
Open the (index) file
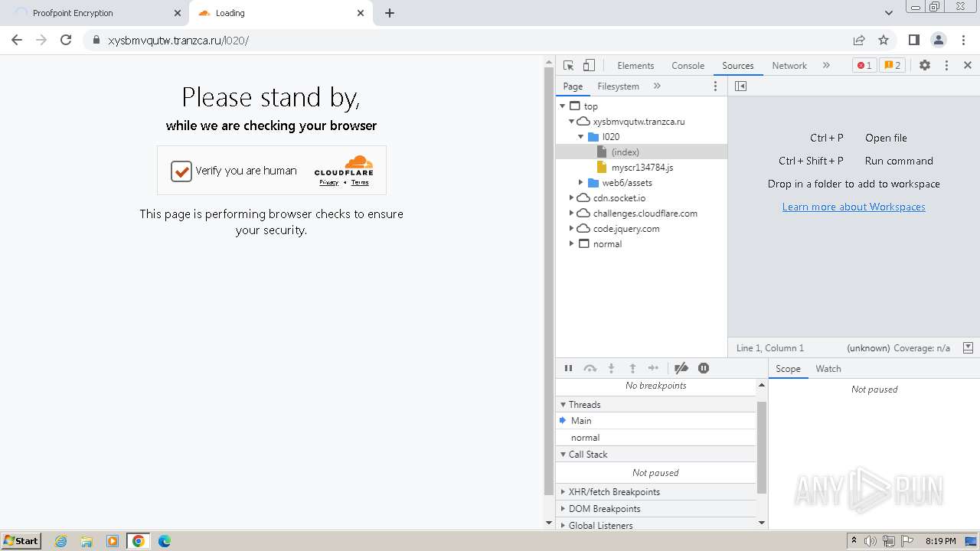pyautogui.click(x=642, y=152)
